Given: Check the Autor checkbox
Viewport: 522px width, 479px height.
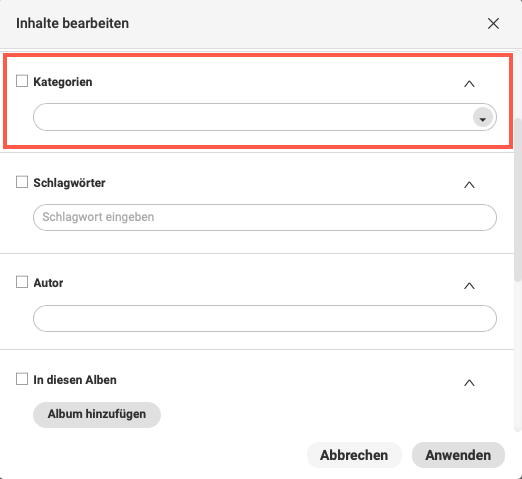Looking at the screenshot, I should (x=22, y=282).
